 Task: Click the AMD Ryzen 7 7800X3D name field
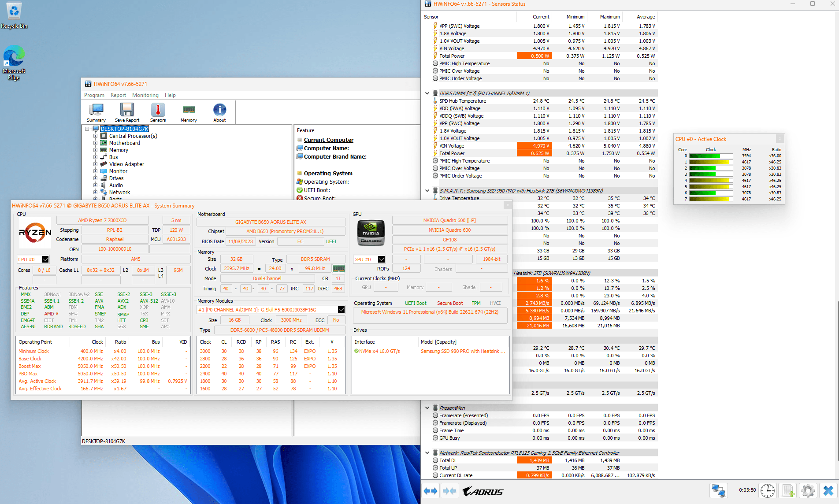[102, 220]
